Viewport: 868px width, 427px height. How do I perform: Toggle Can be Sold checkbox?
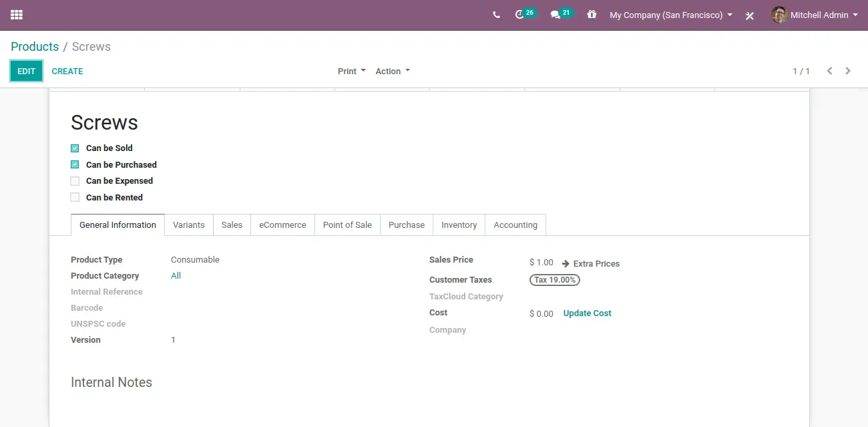[x=75, y=148]
